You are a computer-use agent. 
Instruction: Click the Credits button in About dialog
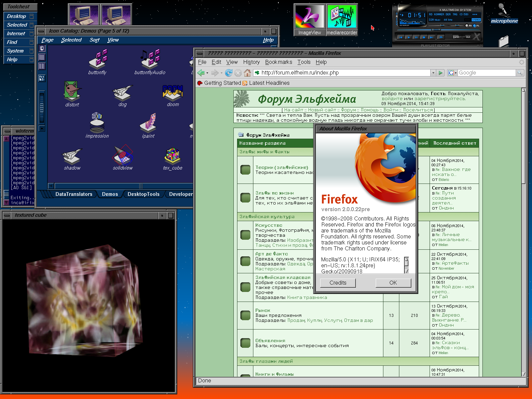pos(338,283)
